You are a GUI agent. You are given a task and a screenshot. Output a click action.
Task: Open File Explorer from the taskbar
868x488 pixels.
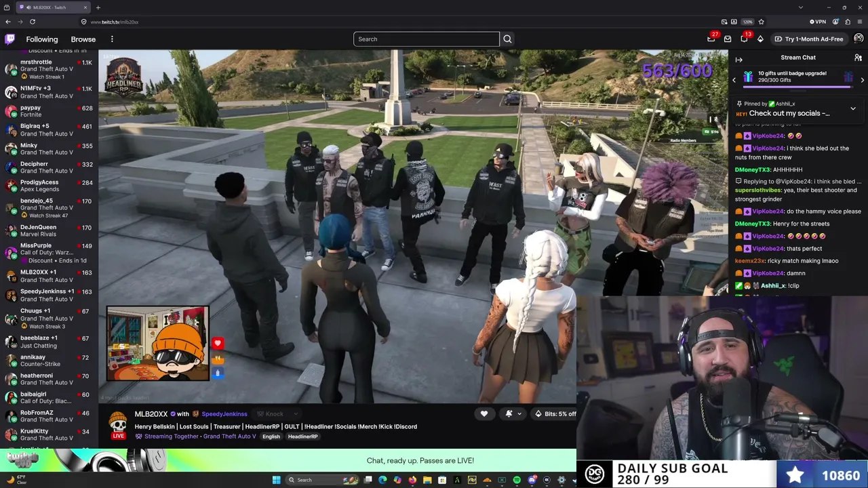click(427, 480)
